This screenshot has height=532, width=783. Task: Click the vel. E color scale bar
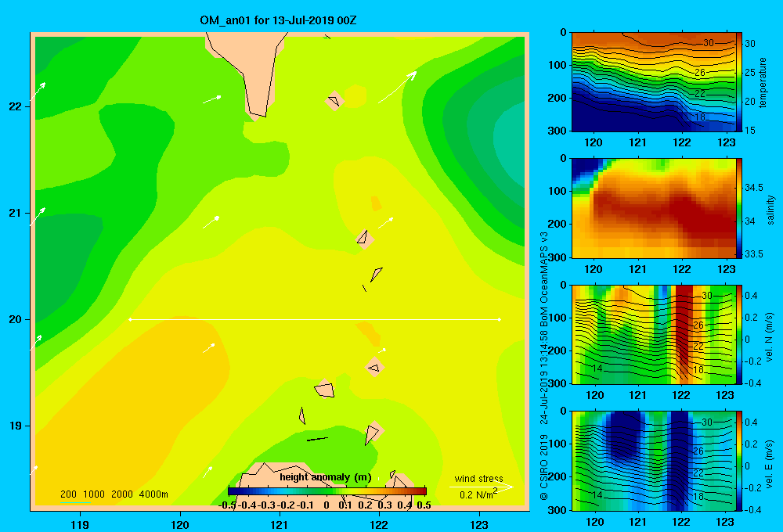point(739,461)
